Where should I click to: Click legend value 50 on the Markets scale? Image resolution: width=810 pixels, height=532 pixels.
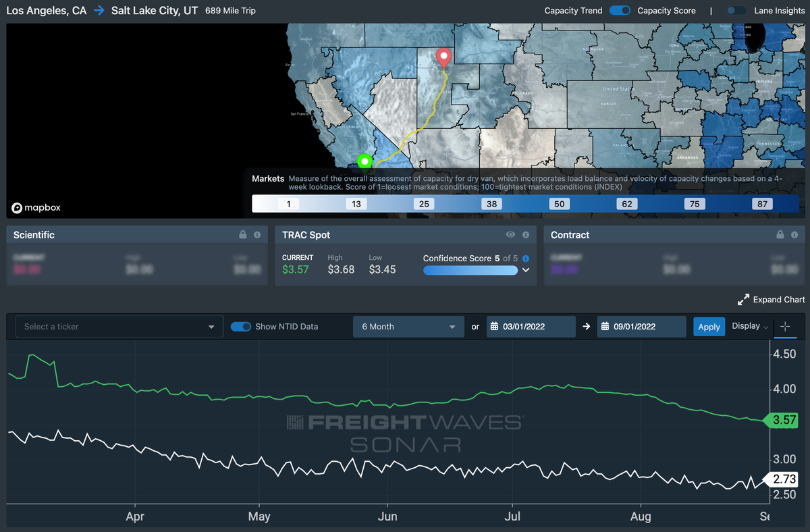pos(559,204)
